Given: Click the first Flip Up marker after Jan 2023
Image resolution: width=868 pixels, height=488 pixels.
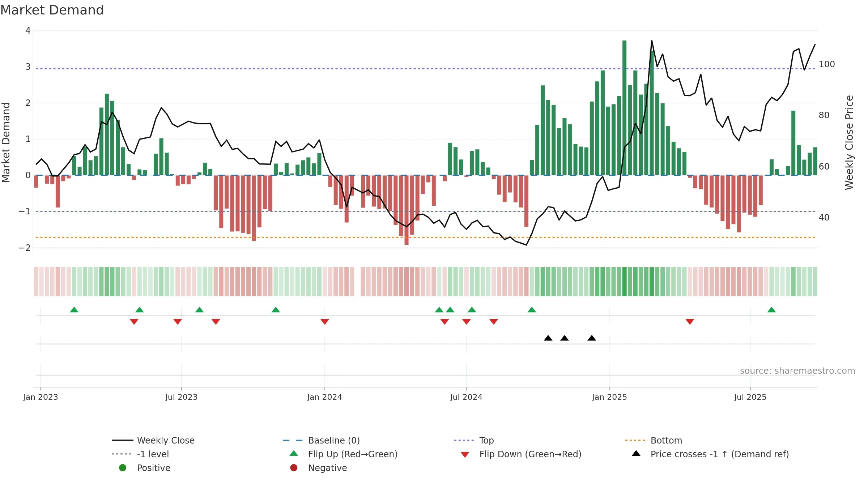Looking at the screenshot, I should tap(74, 310).
